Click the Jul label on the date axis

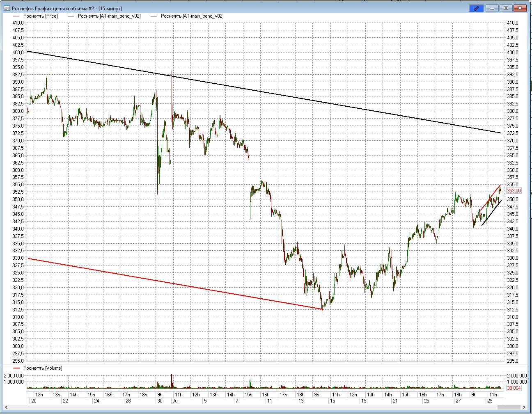coord(176,401)
